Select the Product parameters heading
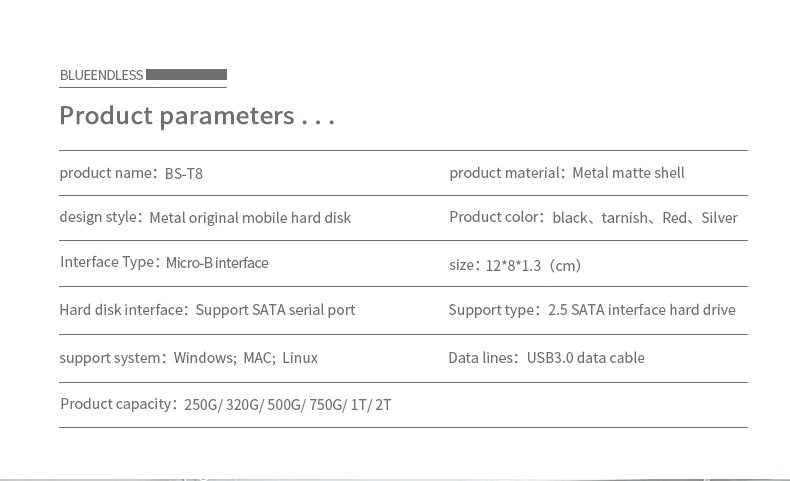Screen dimensions: 790x481 pyautogui.click(x=196, y=116)
